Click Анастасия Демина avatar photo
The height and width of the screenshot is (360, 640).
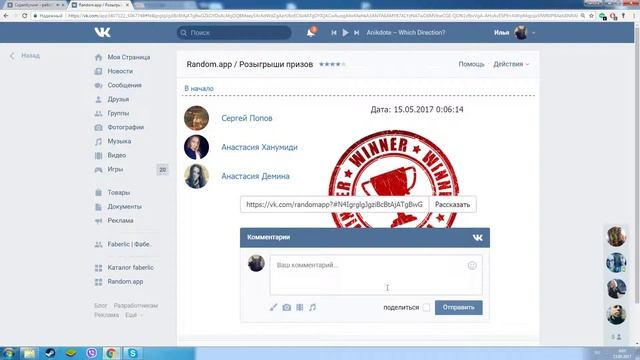196,176
